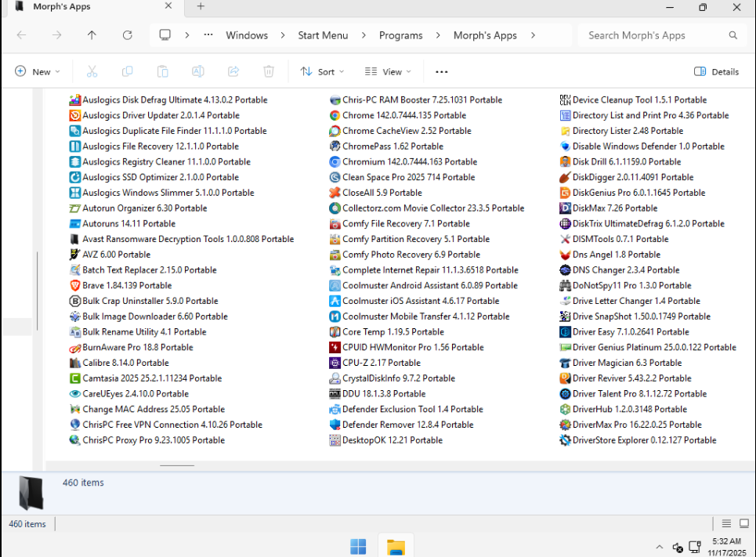
Task: Toggle the Details pane
Action: [716, 71]
